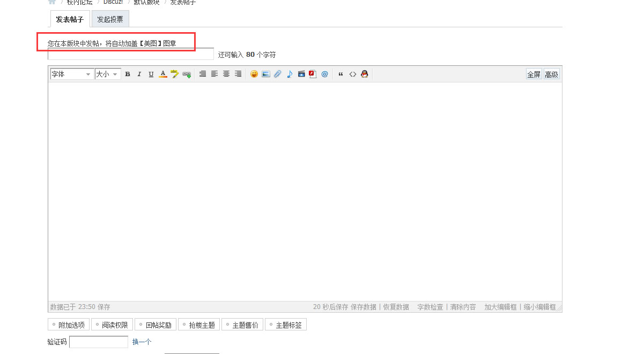Click 加大编辑框 to enlarge the editor
Viewport: 644px width, 354px height.
point(501,307)
